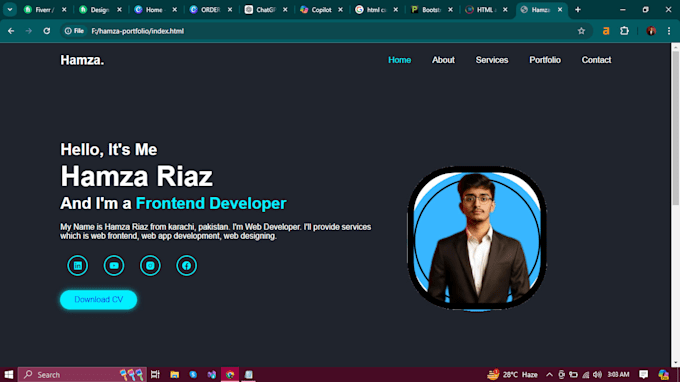Click the page vertical scrollbar thumb
Screen dimensions: 680x382
[x=675, y=127]
